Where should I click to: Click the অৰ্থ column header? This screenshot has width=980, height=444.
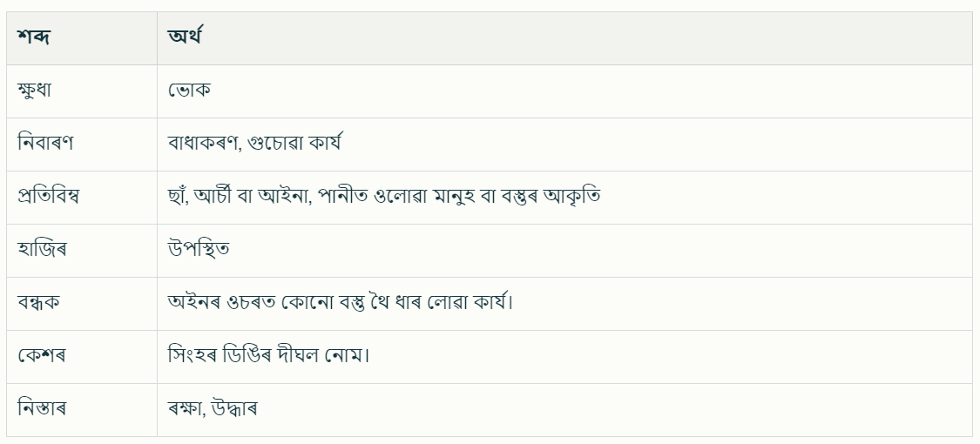coord(185,38)
